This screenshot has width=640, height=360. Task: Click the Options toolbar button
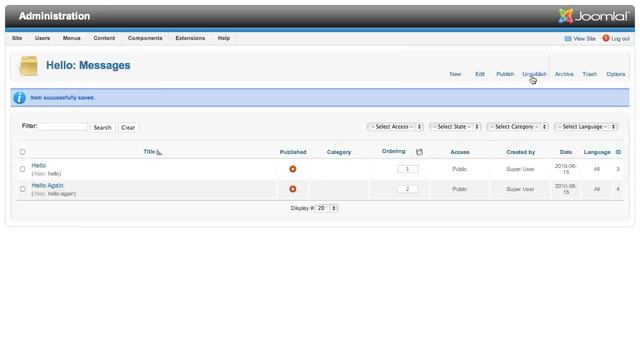pos(616,74)
